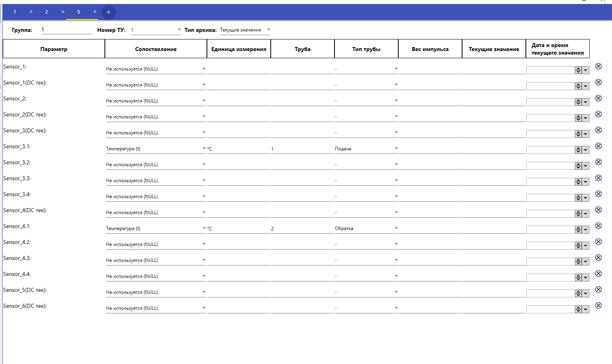Select the Sensor_3.4: parameter label

(x=17, y=194)
